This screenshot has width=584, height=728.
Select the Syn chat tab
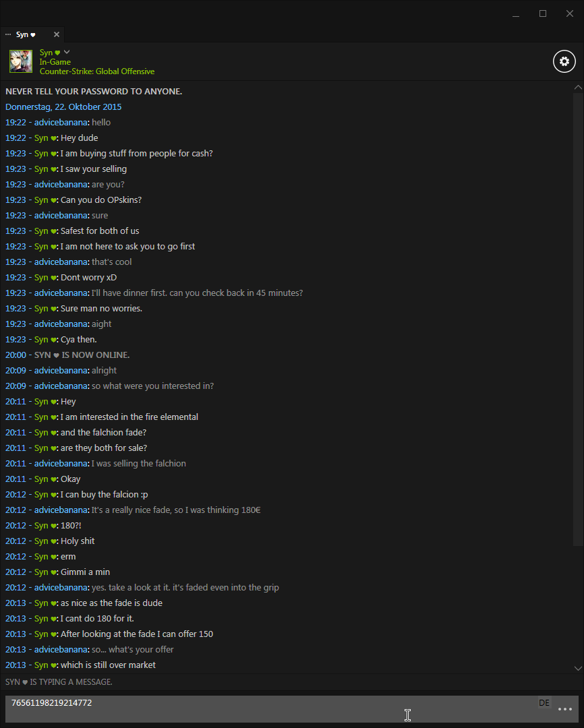[x=26, y=34]
